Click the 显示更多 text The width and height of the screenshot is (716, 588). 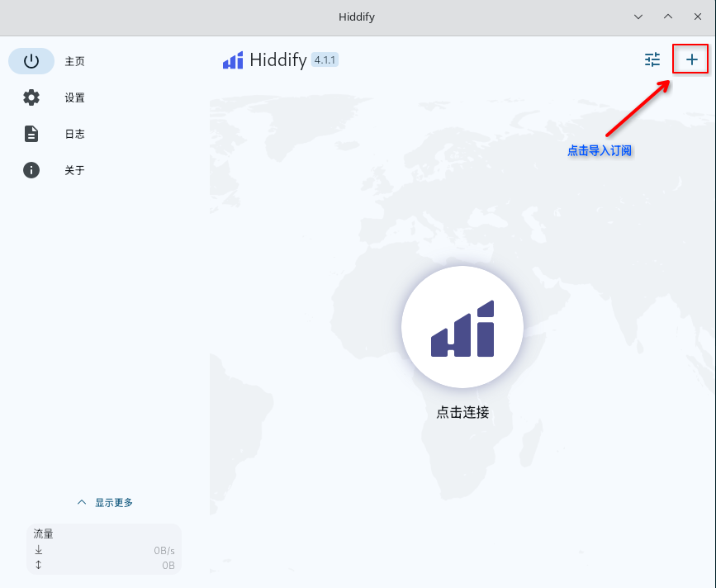point(114,502)
